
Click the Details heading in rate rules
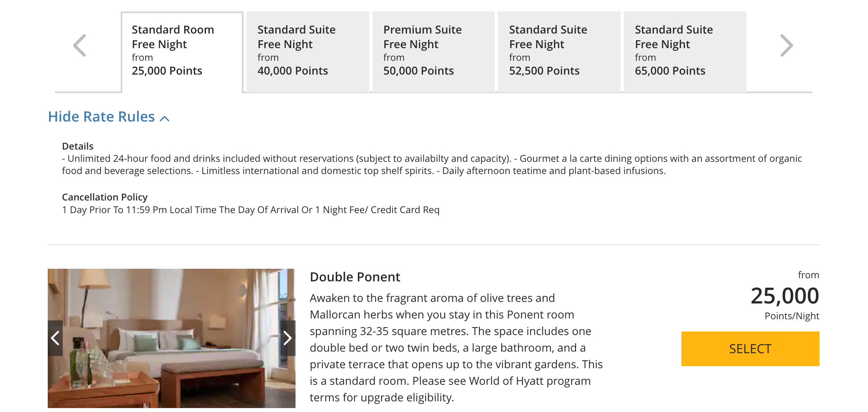click(x=78, y=146)
